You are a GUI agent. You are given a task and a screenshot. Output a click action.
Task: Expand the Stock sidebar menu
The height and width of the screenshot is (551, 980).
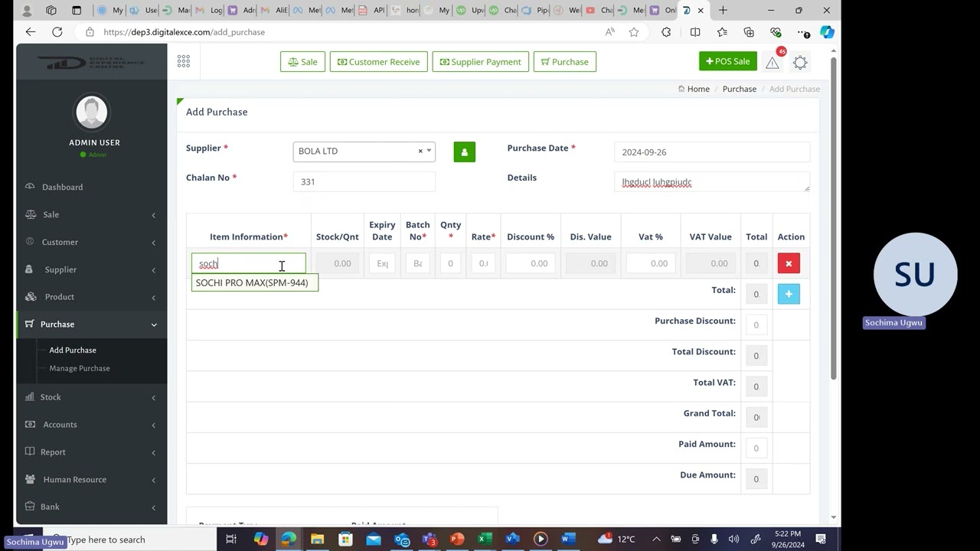coord(92,397)
